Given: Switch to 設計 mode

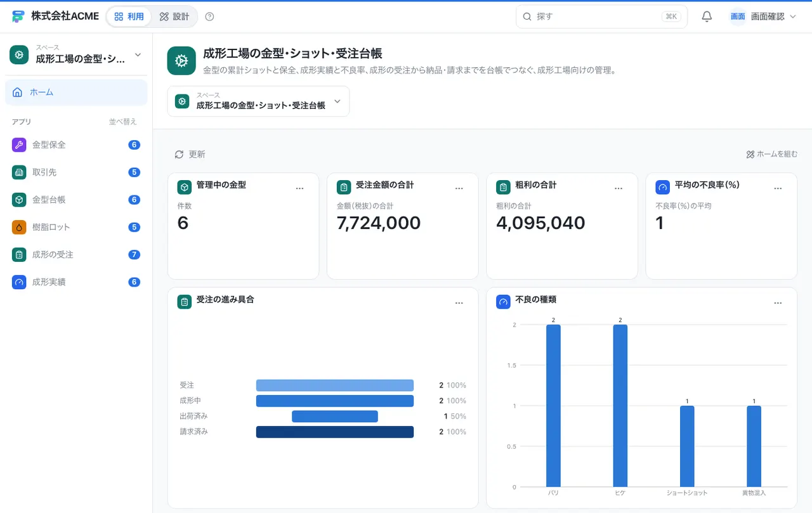Looking at the screenshot, I should click(174, 16).
